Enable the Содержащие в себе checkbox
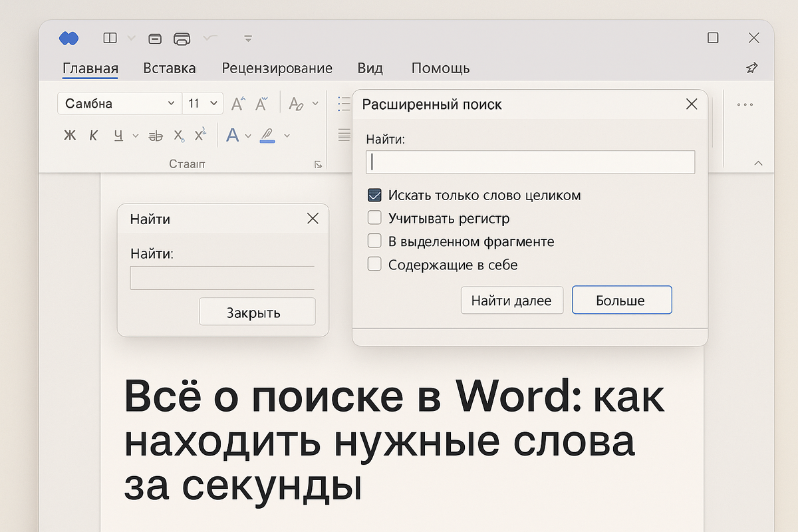This screenshot has width=798, height=532. [x=375, y=265]
